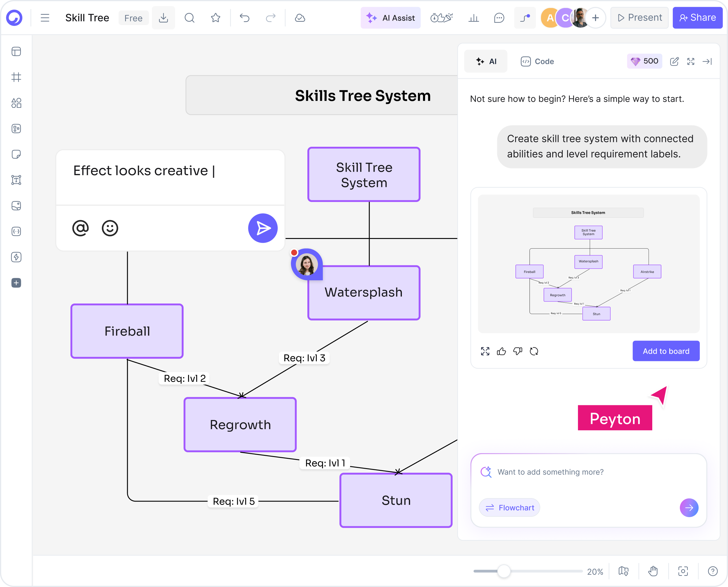The image size is (728, 587).
Task: Start a new AI chat with edit icon
Action: (674, 62)
